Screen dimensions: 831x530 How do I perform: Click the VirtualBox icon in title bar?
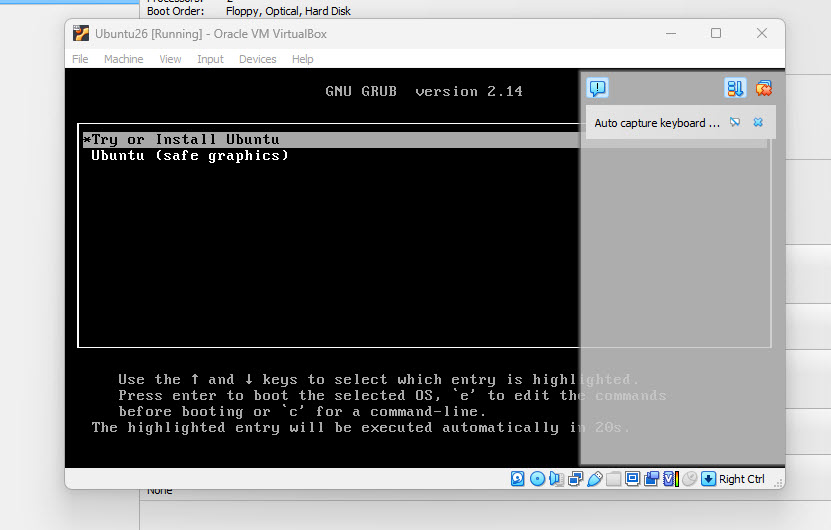point(81,33)
